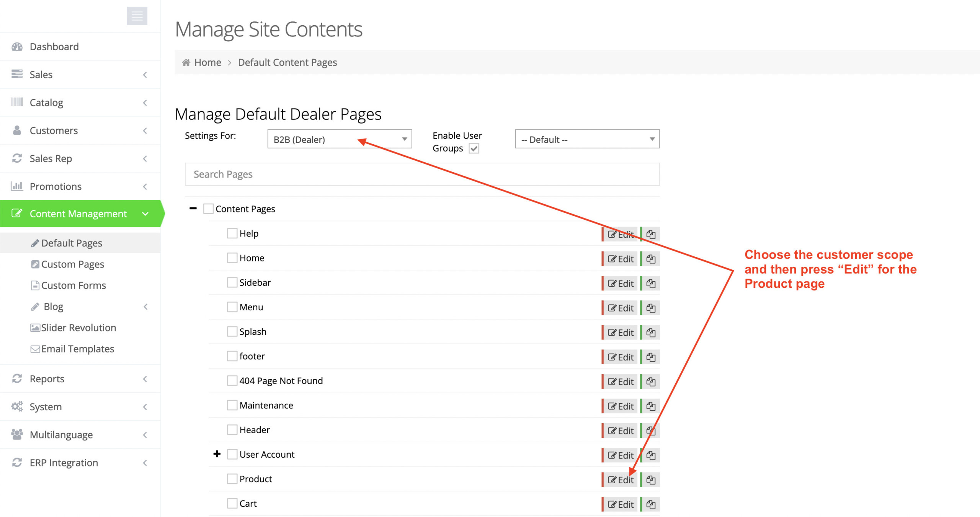The image size is (980, 517).
Task: Click the Catalog barcode icon
Action: point(17,102)
